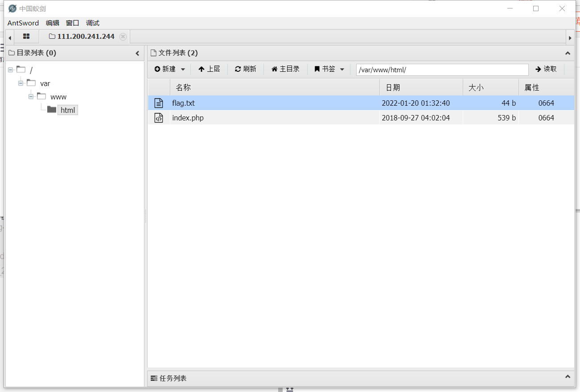The height and width of the screenshot is (392, 580).
Task: Close the 111.200.241.244 tab
Action: click(x=123, y=37)
